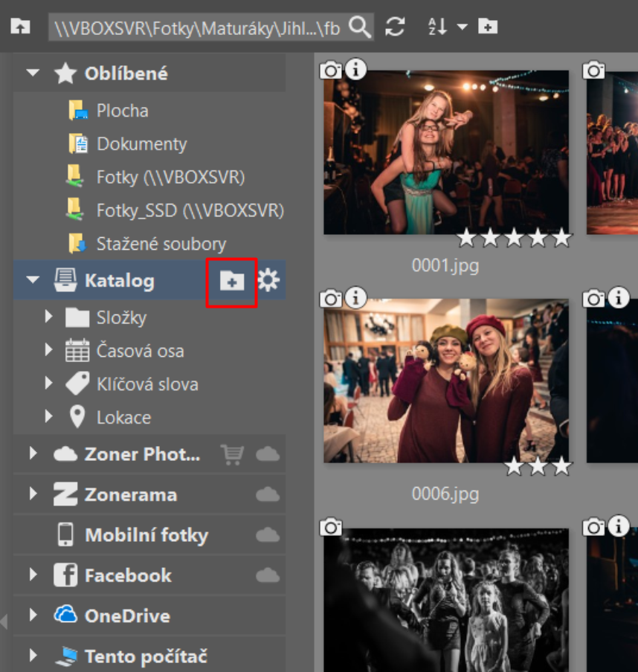Click the 0001.jpg file name

(x=445, y=265)
